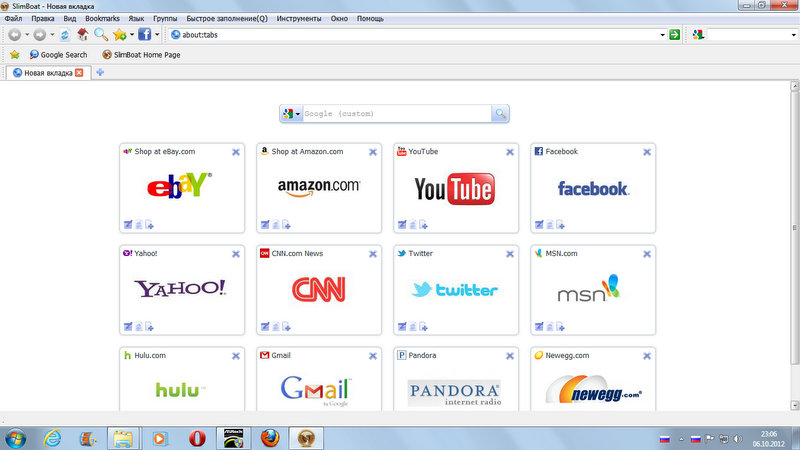Open the Файл menu
The height and width of the screenshot is (450, 800).
pyautogui.click(x=13, y=18)
